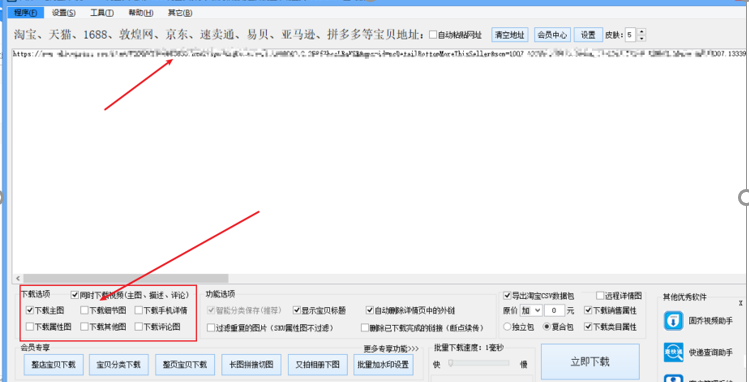The image size is (749, 382).
Task: Open the 程序(F) menu
Action: pos(26,13)
